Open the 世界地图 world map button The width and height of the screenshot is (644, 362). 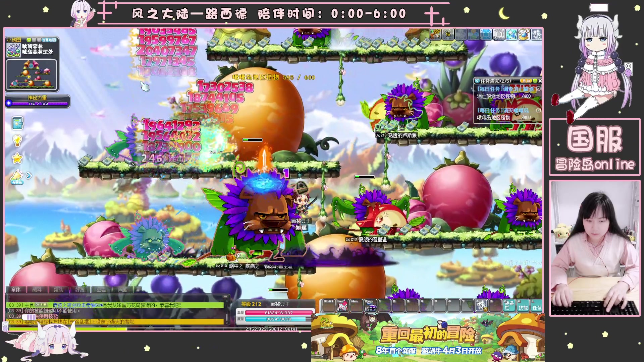tap(49, 40)
